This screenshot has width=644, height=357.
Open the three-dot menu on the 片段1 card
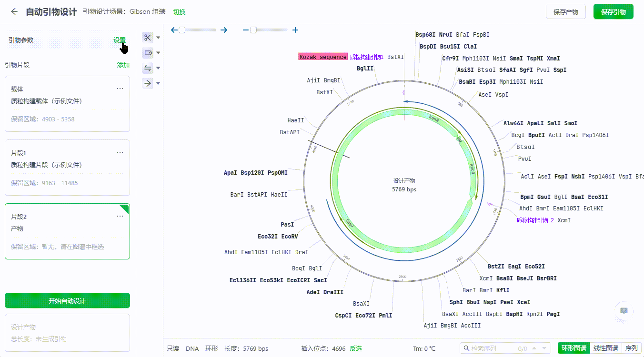120,152
